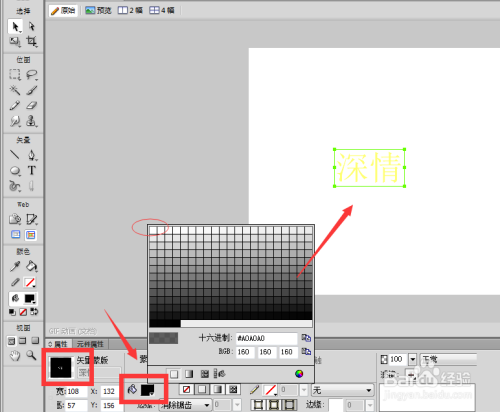Open the edge 消除锯齿 dropdown

(x=186, y=405)
